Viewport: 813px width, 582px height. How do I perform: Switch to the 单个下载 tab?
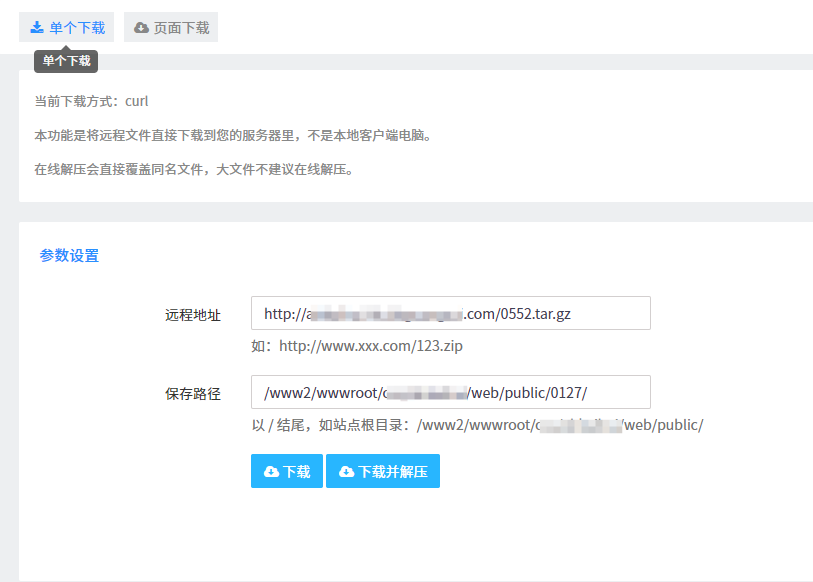tap(66, 28)
